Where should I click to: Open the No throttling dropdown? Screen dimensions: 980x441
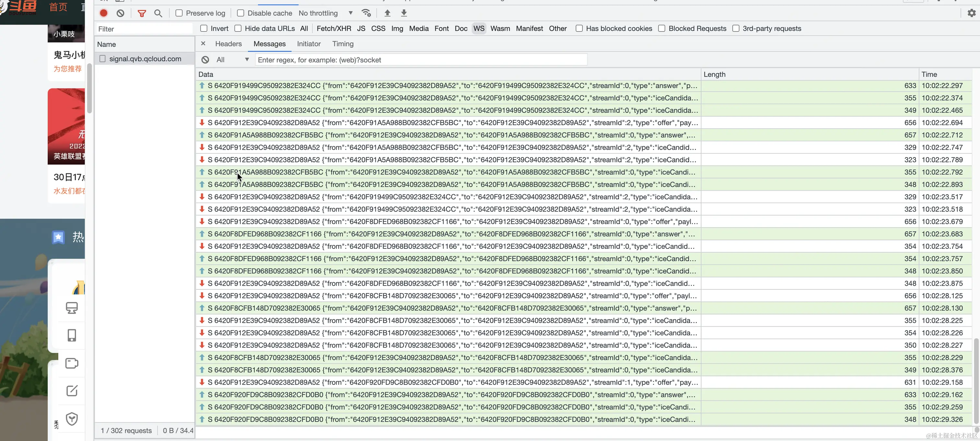tap(326, 13)
